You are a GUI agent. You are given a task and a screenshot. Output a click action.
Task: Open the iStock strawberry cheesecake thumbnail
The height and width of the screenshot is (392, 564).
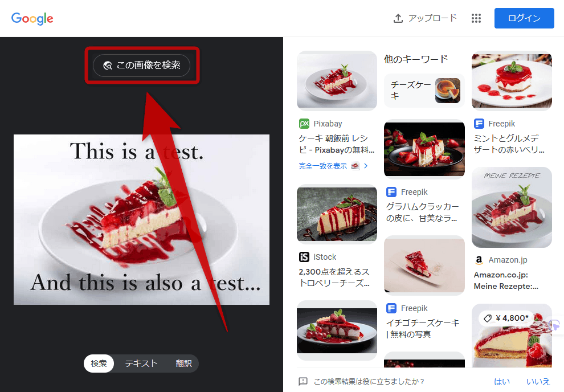click(x=337, y=214)
